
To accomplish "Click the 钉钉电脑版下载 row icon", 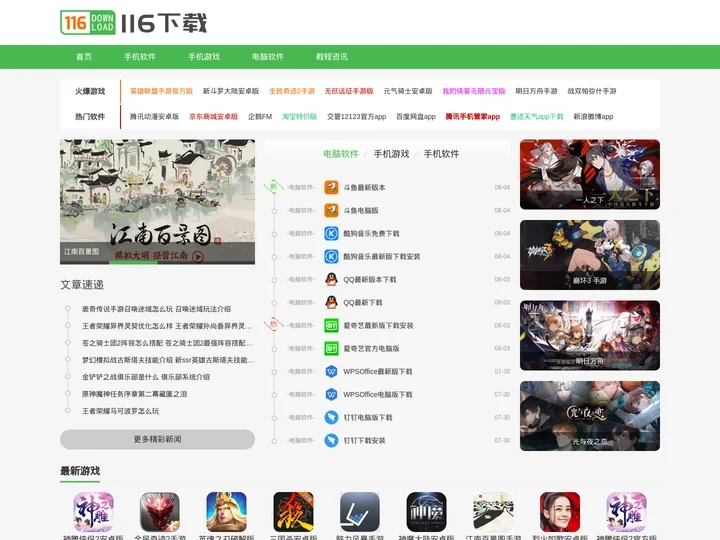I will click(x=331, y=417).
